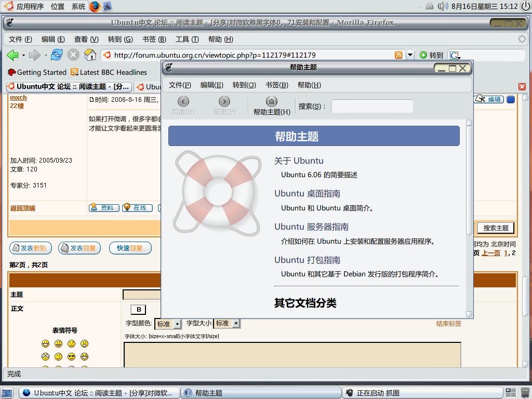Viewport: 532px width, 399px height.
Task: Open the Ubuntu 服务器指南 help link
Action: point(312,227)
